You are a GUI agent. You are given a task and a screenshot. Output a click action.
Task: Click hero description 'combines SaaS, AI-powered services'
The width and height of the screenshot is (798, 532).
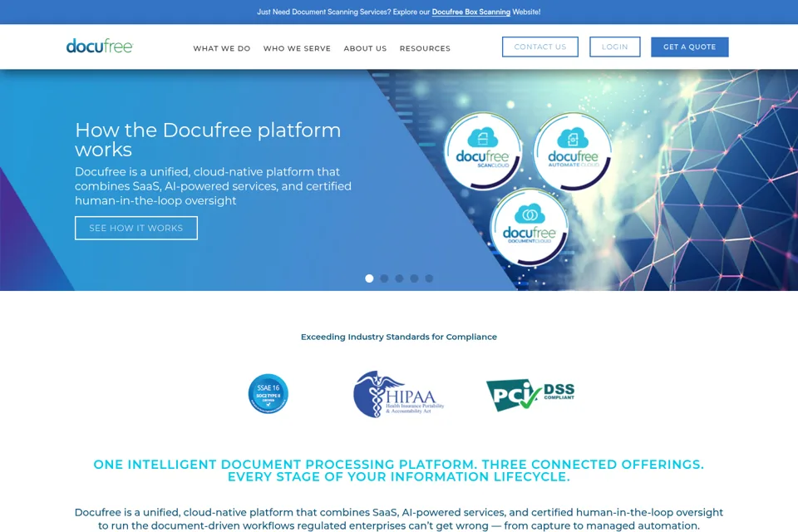[x=214, y=186]
